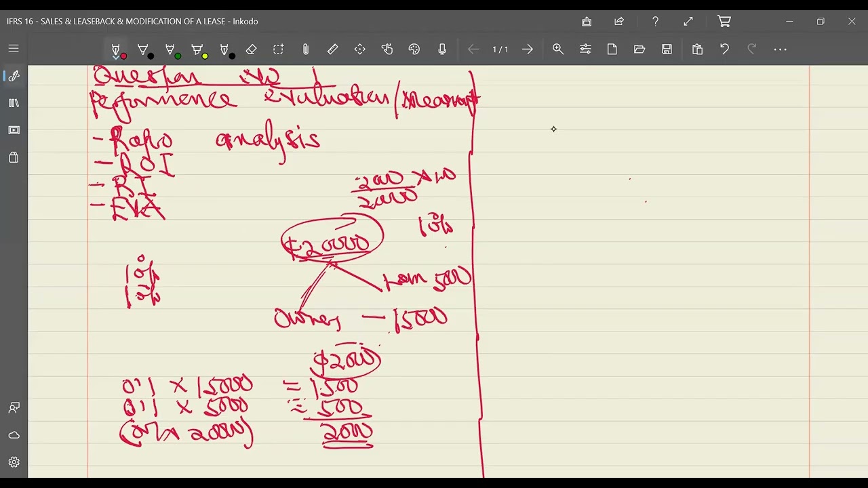Open settings gear in the sidebar
The image size is (868, 488).
pyautogui.click(x=14, y=462)
